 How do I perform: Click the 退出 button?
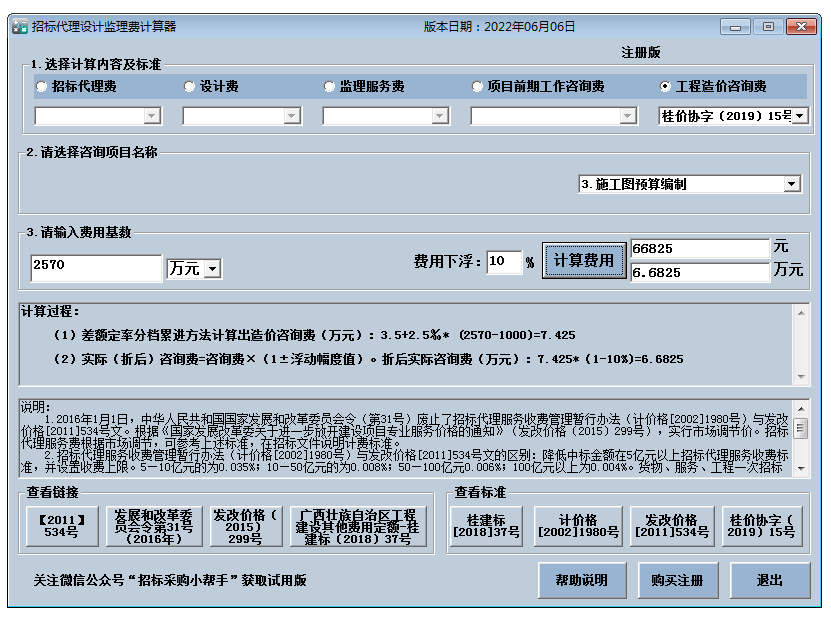770,581
